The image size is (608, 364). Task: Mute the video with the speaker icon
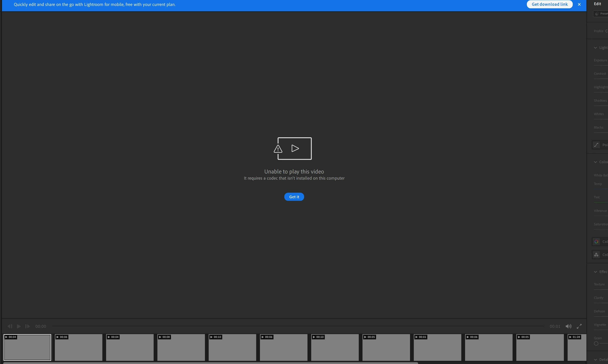(568, 326)
